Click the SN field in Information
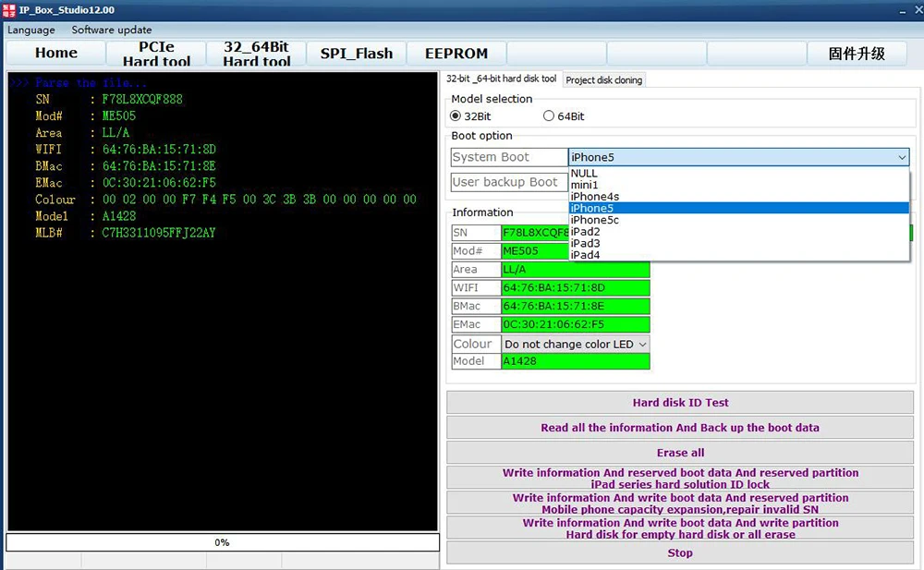 pos(535,233)
